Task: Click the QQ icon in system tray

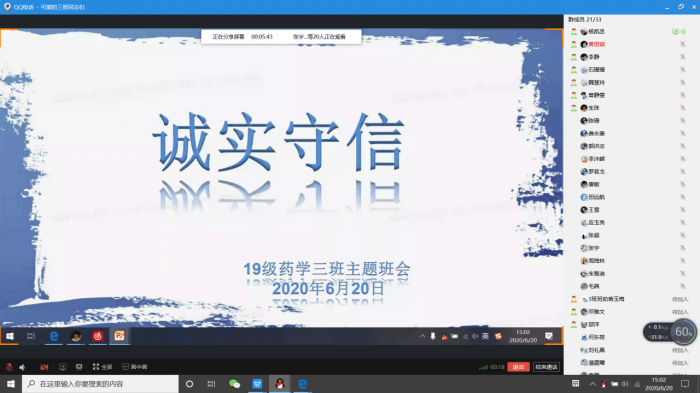Action: [x=604, y=384]
